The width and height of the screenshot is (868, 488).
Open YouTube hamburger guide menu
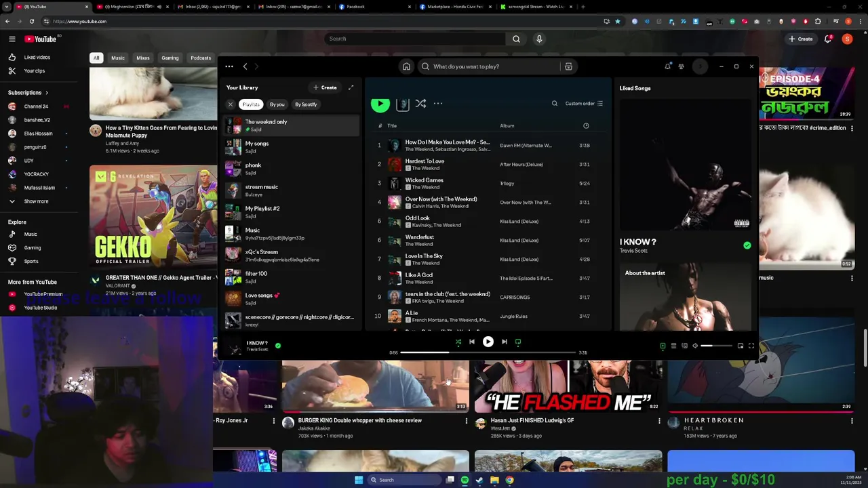point(12,39)
